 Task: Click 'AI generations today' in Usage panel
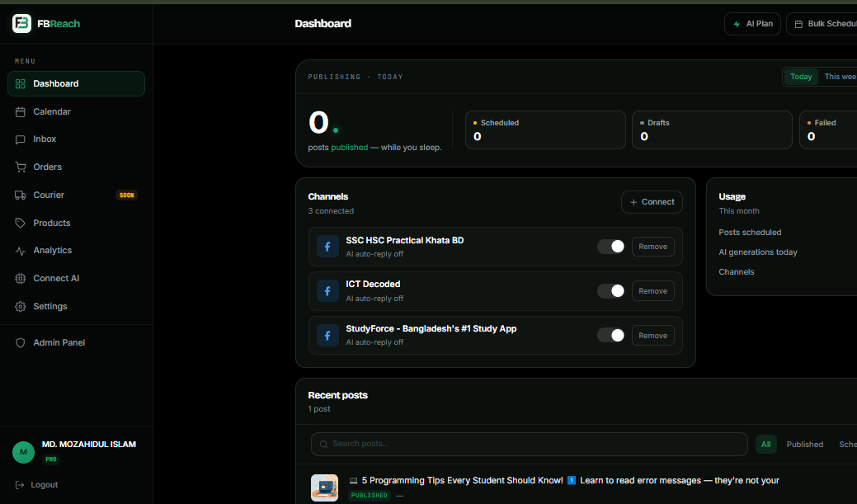757,252
